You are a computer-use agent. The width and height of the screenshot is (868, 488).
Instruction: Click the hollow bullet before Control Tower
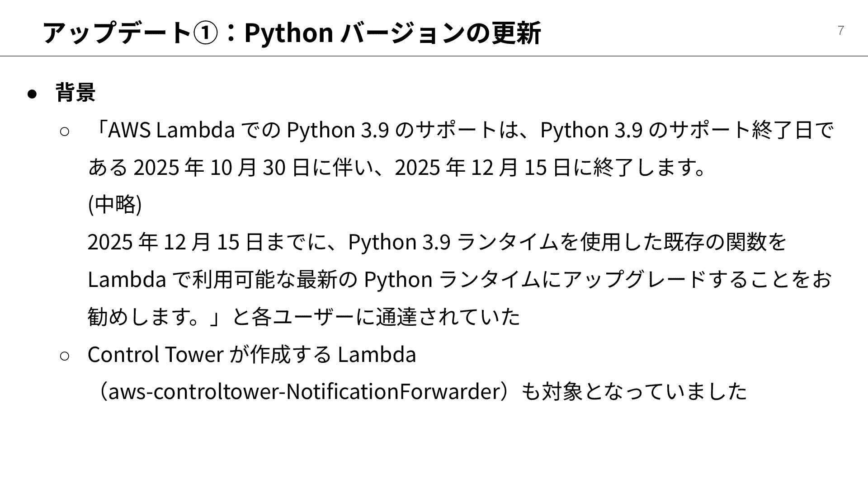tap(64, 356)
